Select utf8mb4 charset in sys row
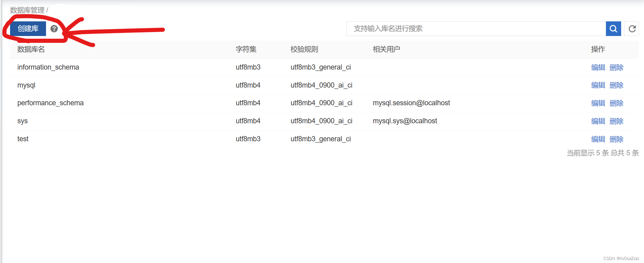Screen dimensions: 644x263 248,121
